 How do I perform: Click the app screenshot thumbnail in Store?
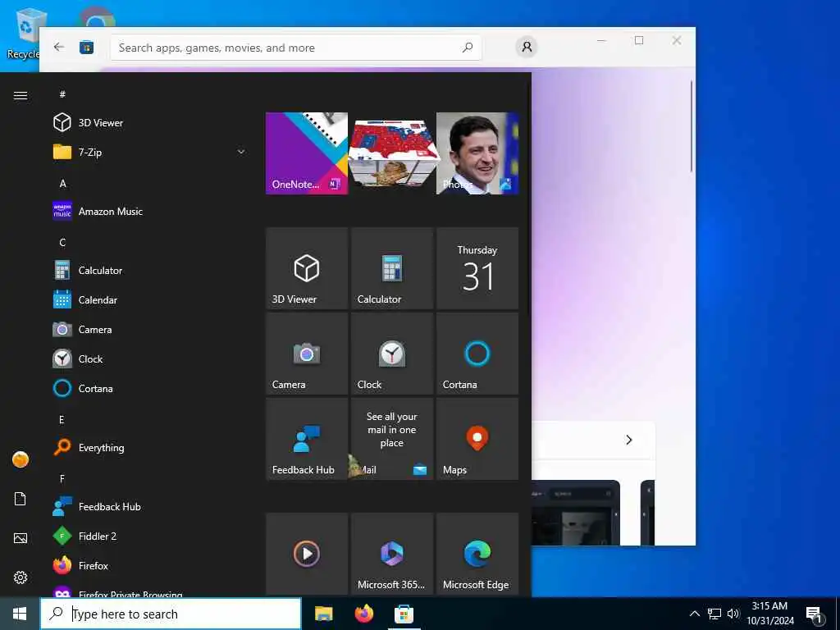575,513
